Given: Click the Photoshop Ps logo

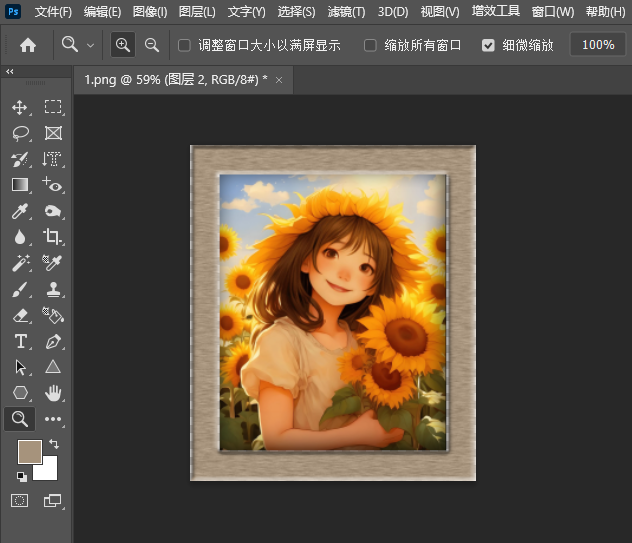Looking at the screenshot, I should coord(13,11).
